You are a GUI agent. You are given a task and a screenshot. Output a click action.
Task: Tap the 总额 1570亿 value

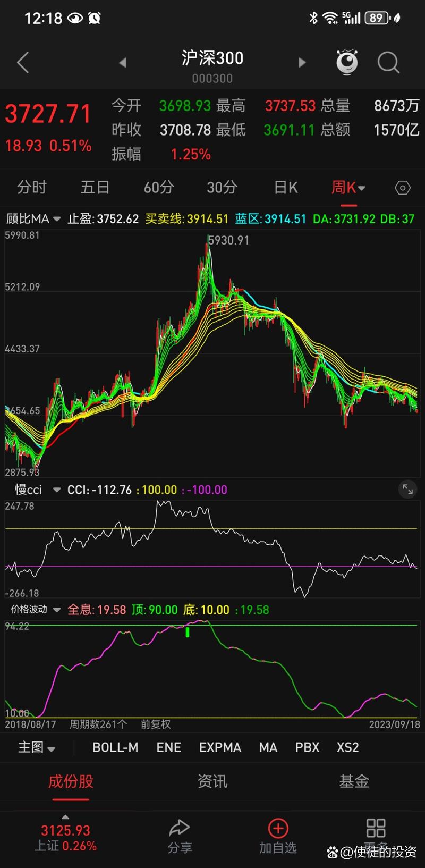tap(397, 130)
